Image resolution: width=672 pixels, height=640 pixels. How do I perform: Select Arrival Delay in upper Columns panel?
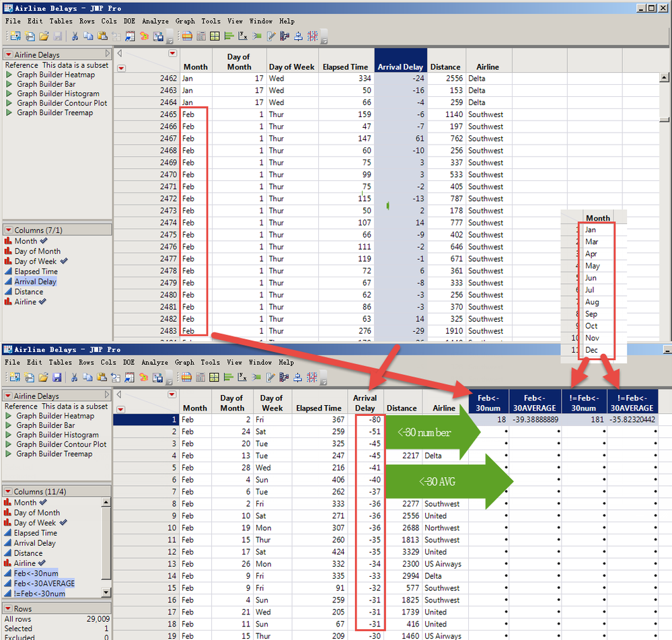(x=35, y=281)
